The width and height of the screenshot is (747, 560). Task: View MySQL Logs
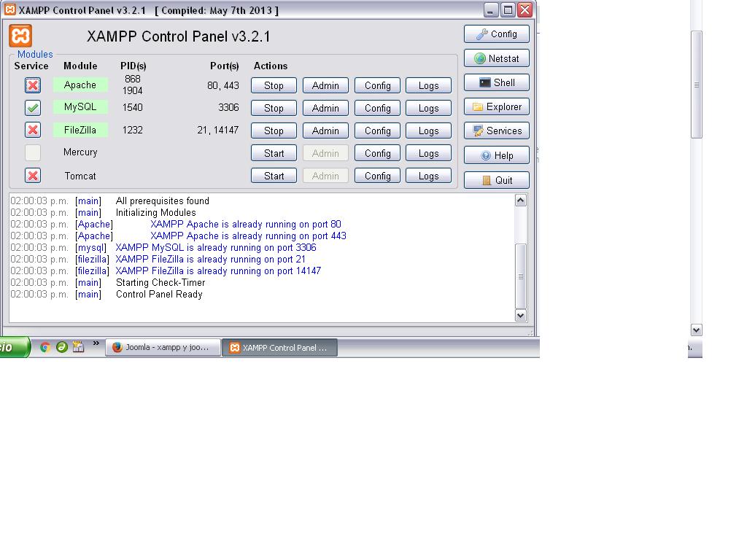tap(428, 108)
